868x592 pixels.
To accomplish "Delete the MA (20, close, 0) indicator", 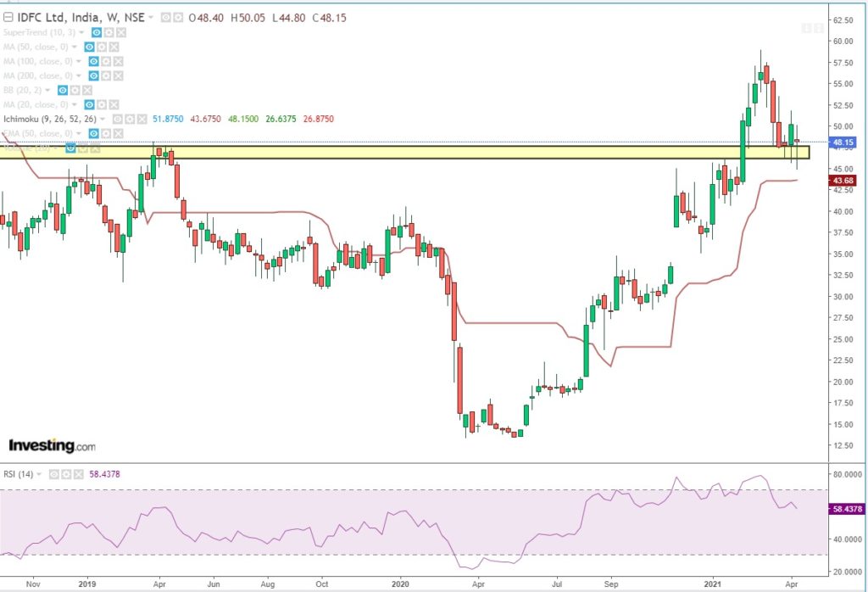I will point(114,104).
